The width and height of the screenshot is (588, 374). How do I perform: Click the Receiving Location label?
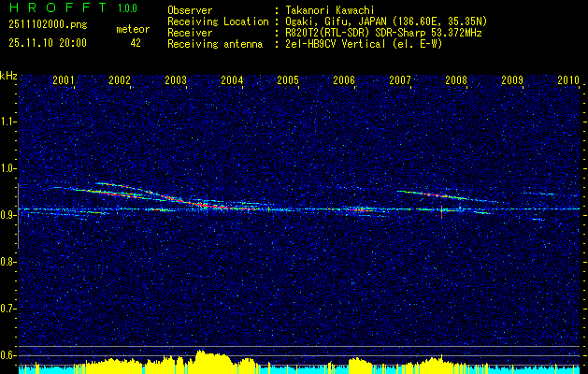218,22
